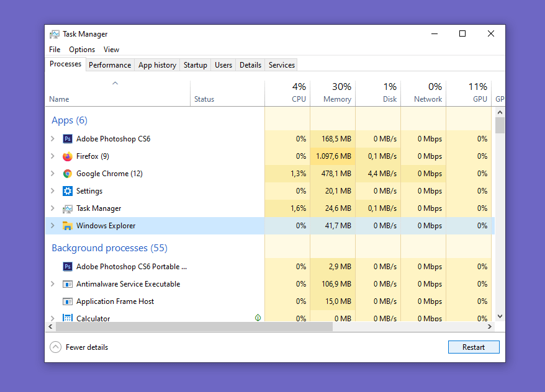
Task: Click the vertical scrollbar down arrow
Action: [500, 316]
